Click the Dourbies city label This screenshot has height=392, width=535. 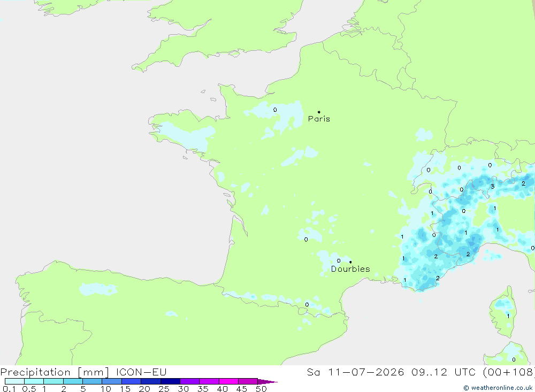(350, 269)
